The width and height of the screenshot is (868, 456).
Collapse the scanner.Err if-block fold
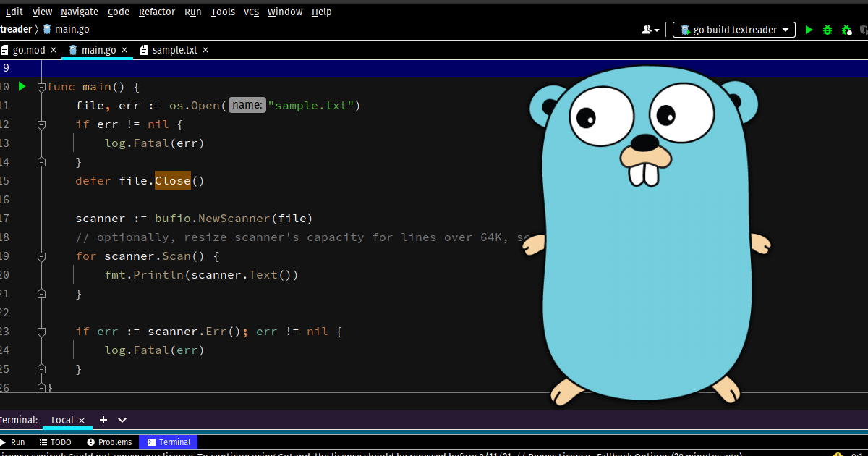point(41,332)
